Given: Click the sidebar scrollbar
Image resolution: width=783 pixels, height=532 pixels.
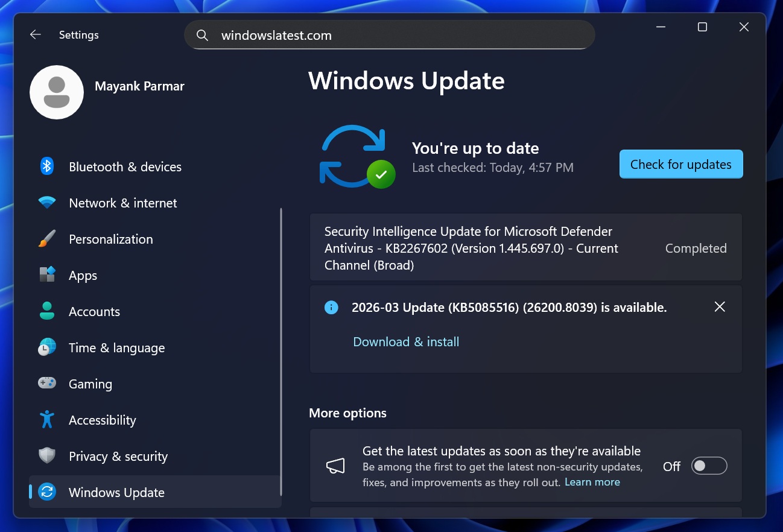Looking at the screenshot, I should click(x=281, y=350).
